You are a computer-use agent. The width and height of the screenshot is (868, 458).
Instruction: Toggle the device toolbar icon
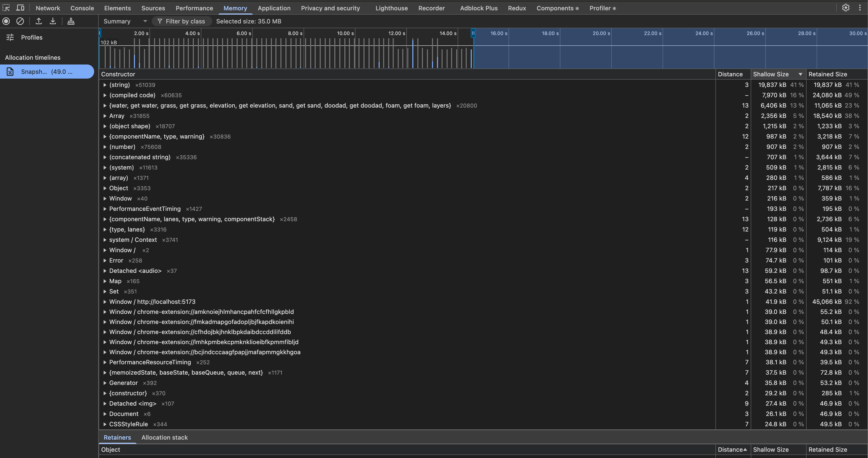20,8
